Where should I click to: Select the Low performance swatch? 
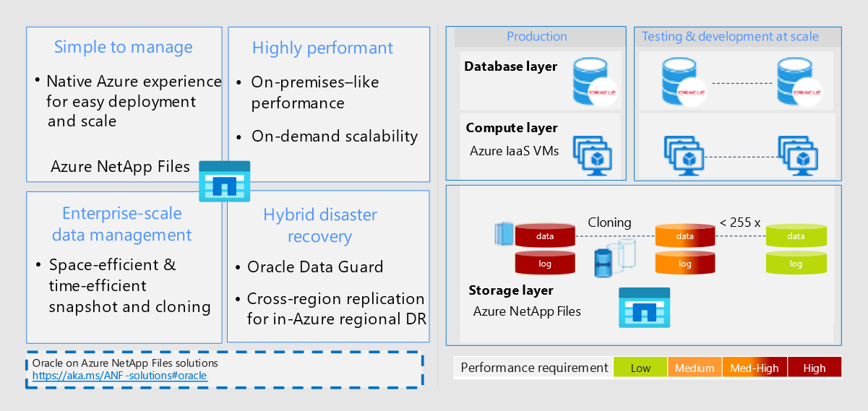click(640, 368)
